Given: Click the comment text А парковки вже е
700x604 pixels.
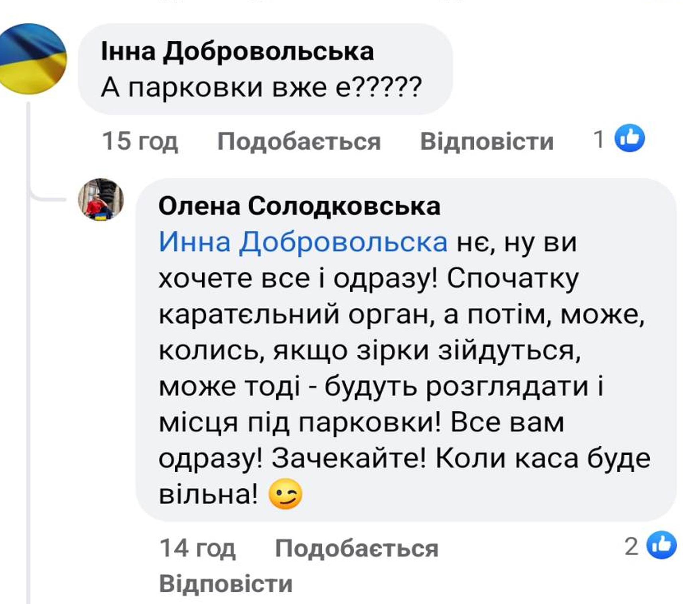Looking at the screenshot, I should point(261,87).
